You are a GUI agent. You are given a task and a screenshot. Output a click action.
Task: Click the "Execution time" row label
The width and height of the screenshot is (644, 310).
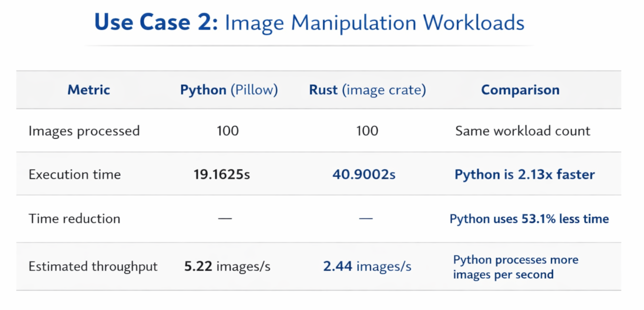(x=75, y=174)
